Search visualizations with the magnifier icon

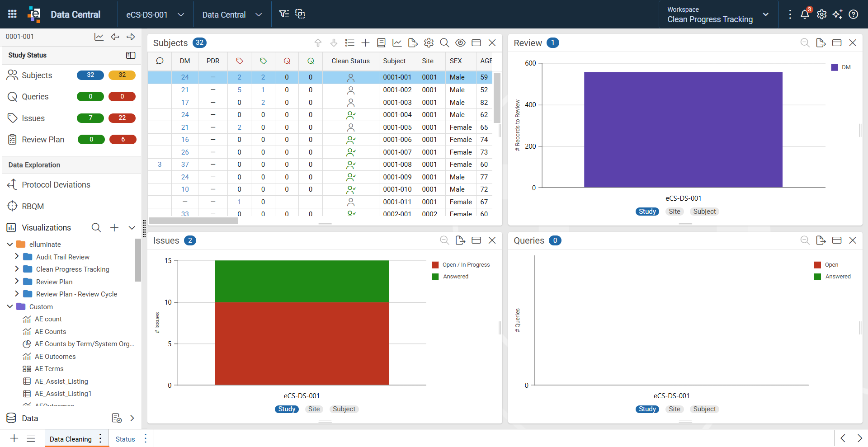tap(96, 227)
